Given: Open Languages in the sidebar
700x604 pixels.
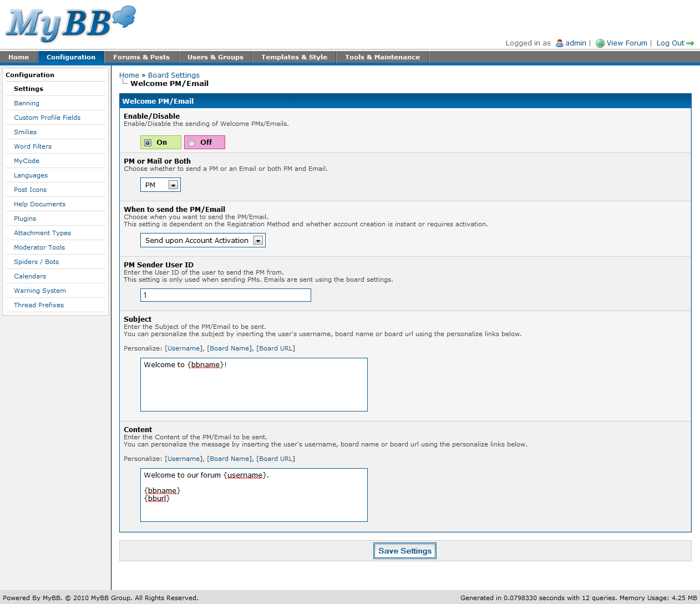Looking at the screenshot, I should (31, 175).
